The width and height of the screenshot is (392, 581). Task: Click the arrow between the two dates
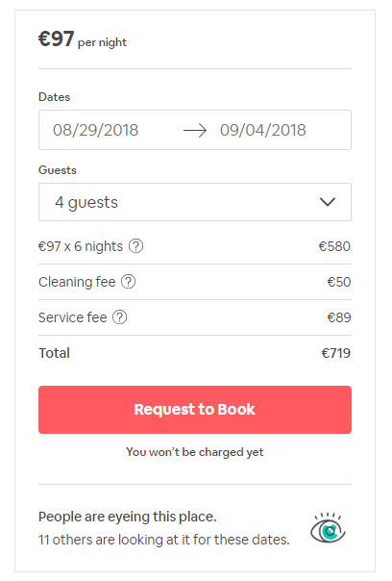tap(195, 130)
